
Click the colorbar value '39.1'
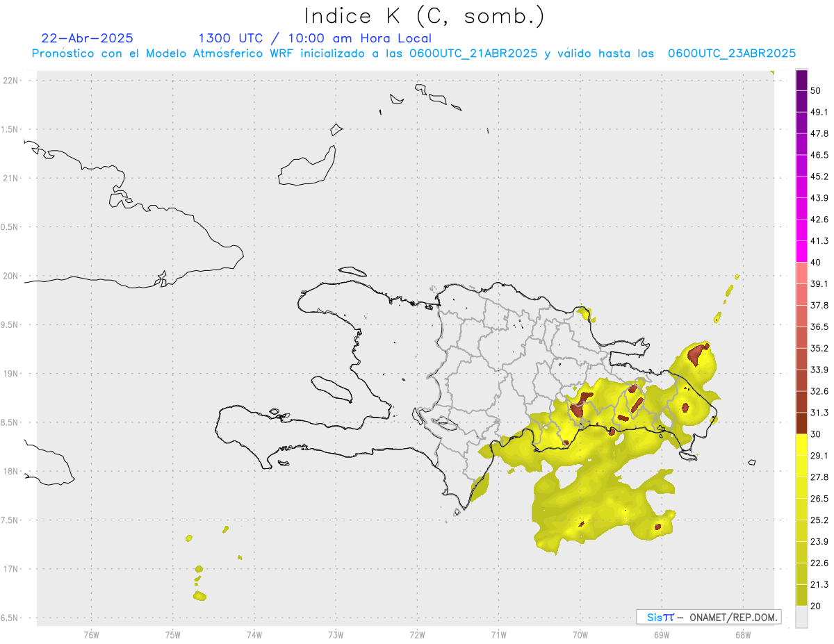(819, 283)
